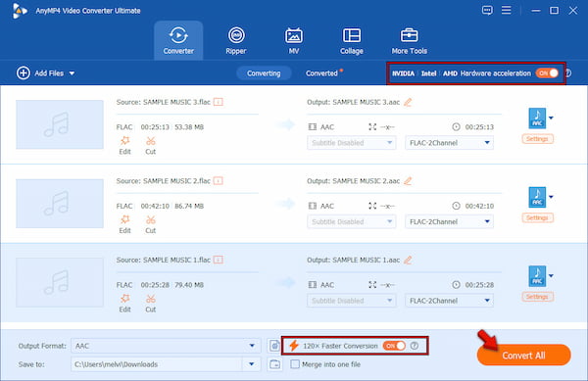Image resolution: width=588 pixels, height=381 pixels.
Task: Open Subtitle Disabled dropdown for SAMPLE MUSIC 3
Action: point(352,143)
